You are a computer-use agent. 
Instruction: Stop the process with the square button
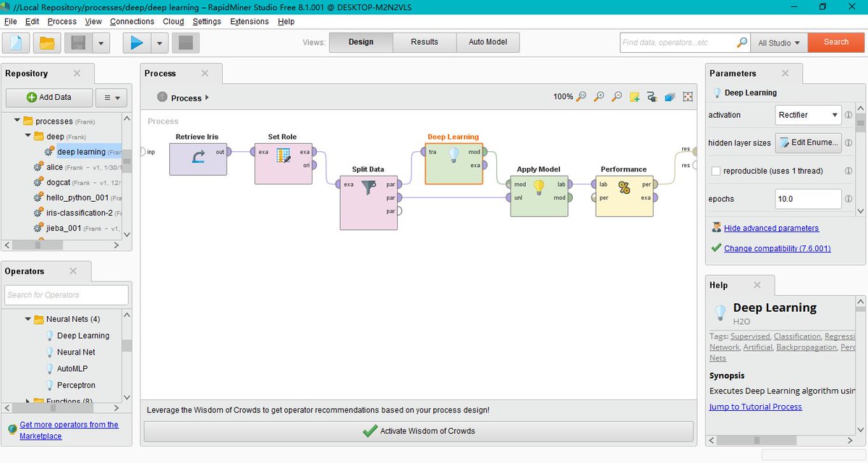pos(185,43)
